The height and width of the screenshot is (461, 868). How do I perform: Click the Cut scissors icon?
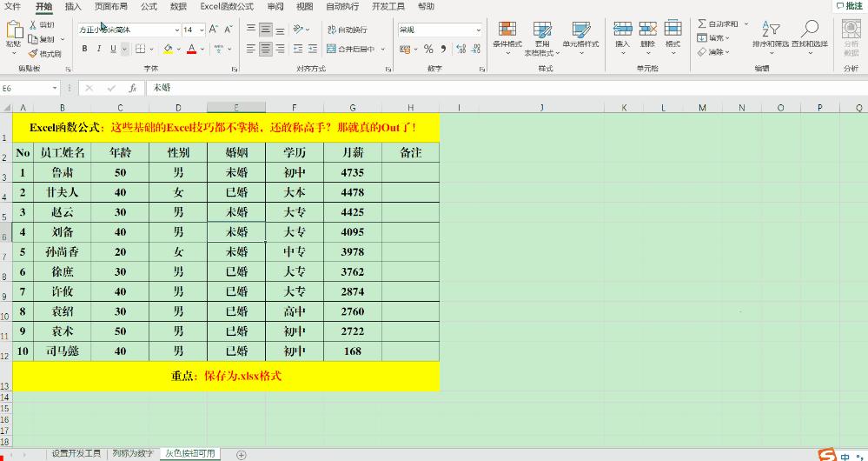click(33, 25)
